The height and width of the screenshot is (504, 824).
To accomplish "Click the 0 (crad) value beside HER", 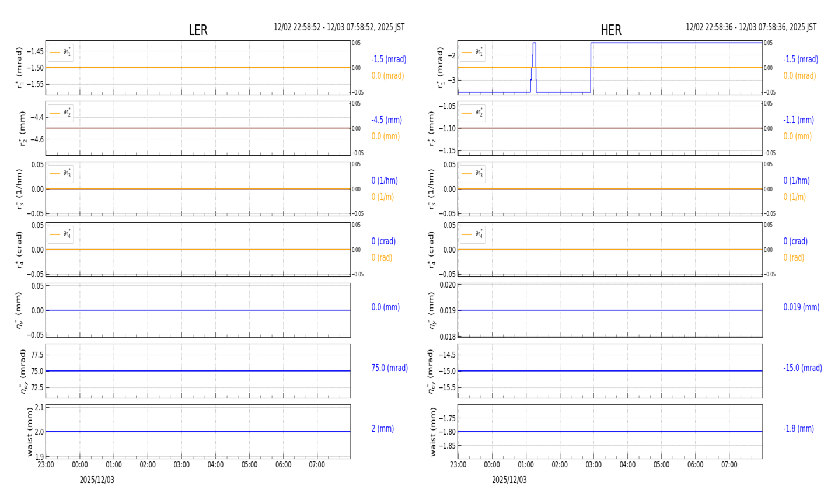I will 795,242.
